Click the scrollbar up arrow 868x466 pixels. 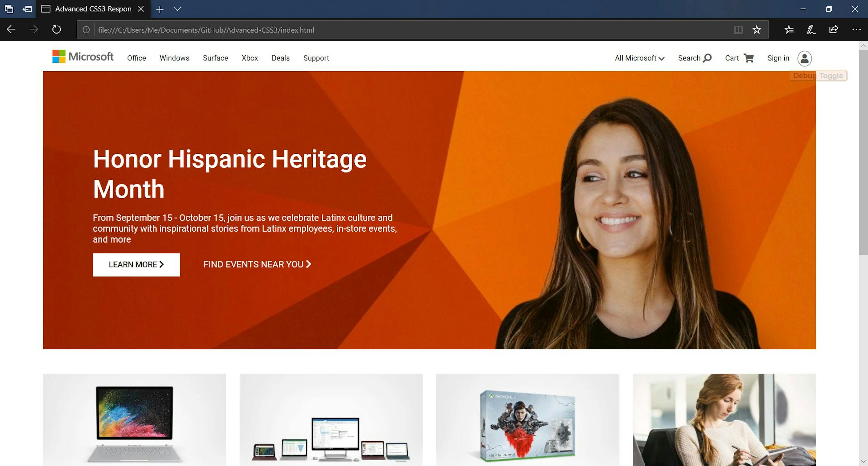point(863,45)
